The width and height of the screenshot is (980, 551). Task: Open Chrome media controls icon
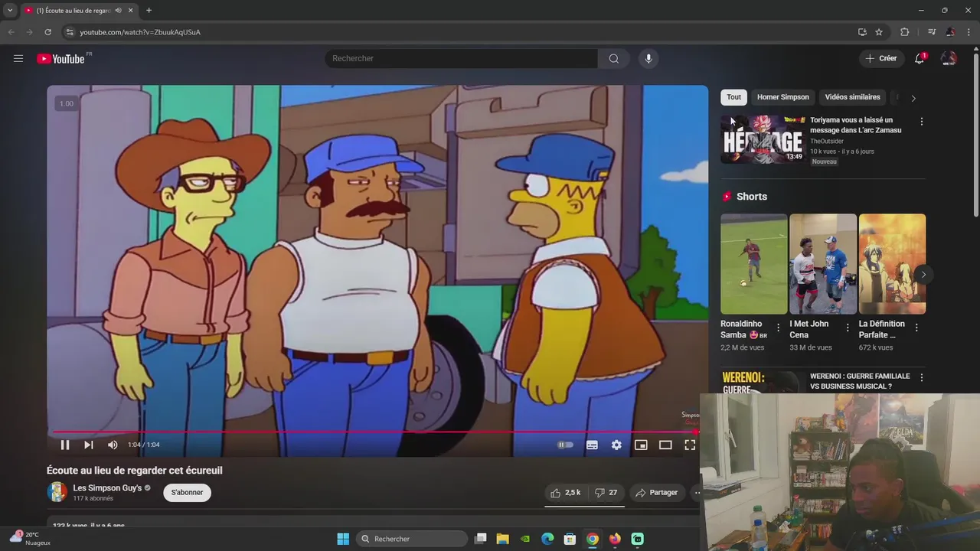[x=932, y=32]
